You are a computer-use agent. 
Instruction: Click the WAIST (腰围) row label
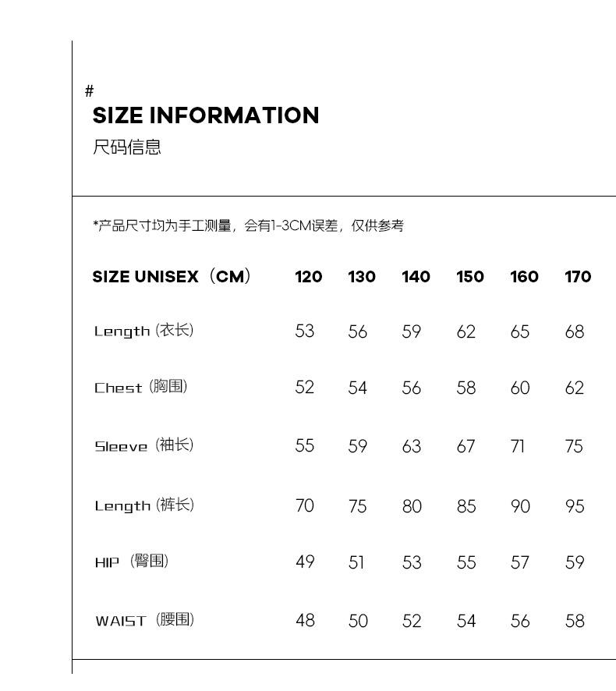[x=144, y=620]
